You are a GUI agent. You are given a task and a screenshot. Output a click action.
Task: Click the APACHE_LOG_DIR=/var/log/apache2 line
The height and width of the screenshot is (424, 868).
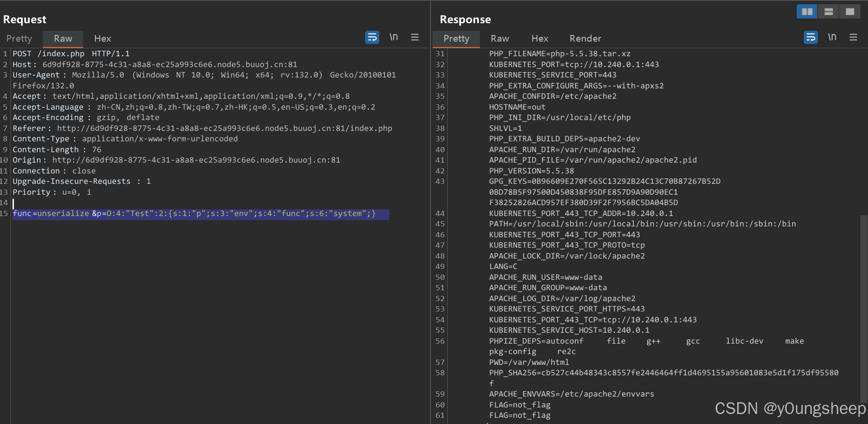(x=562, y=299)
